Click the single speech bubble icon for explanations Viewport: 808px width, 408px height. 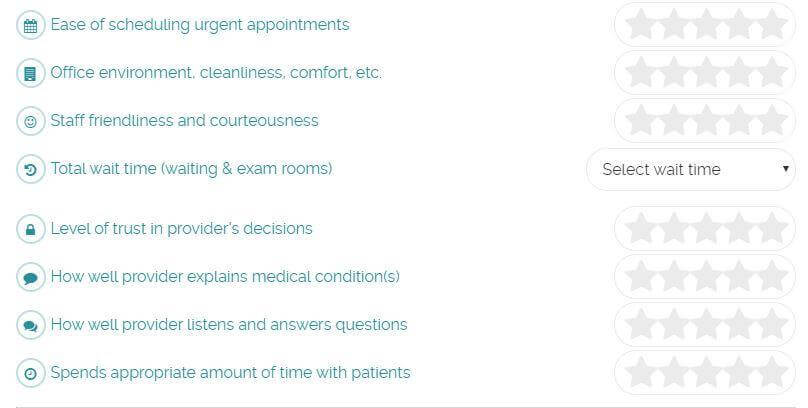(x=30, y=278)
